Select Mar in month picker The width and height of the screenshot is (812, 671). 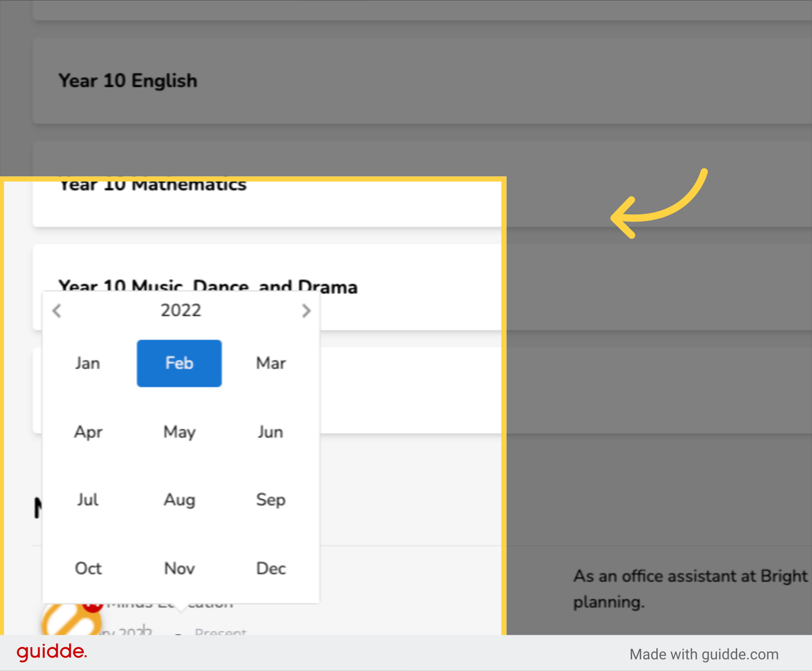[271, 363]
